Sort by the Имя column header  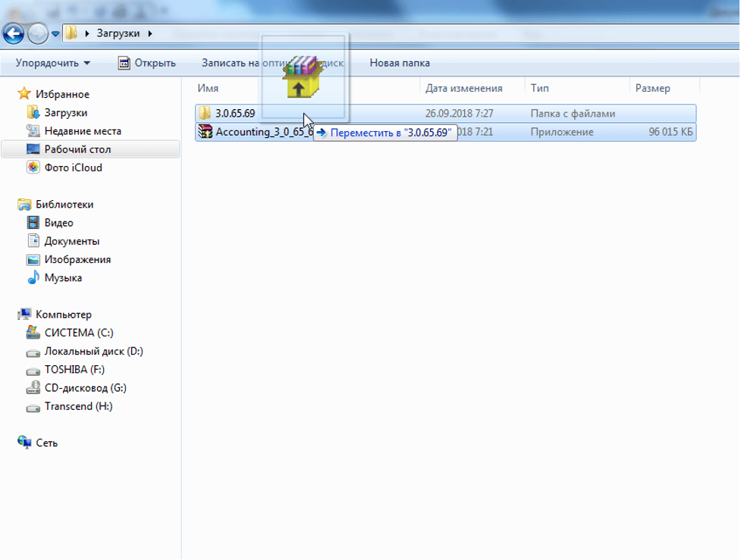(208, 89)
